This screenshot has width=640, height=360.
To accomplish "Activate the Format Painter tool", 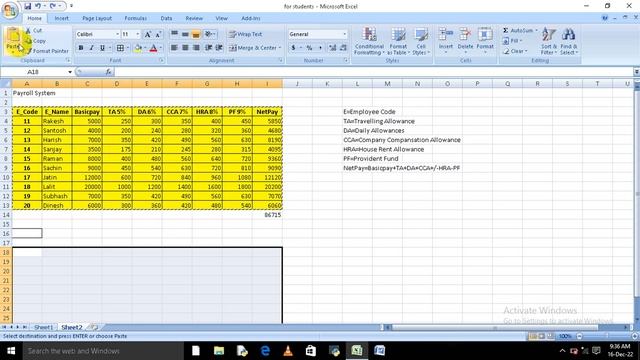I will click(x=47, y=51).
